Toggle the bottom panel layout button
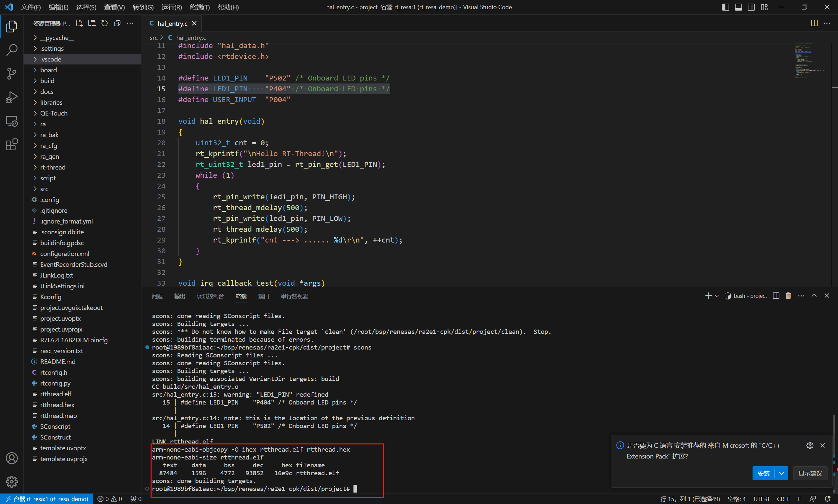This screenshot has width=838, height=504. point(738,7)
